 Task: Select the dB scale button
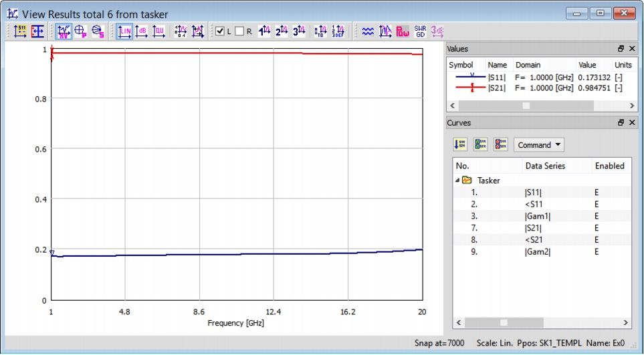pyautogui.click(x=142, y=31)
